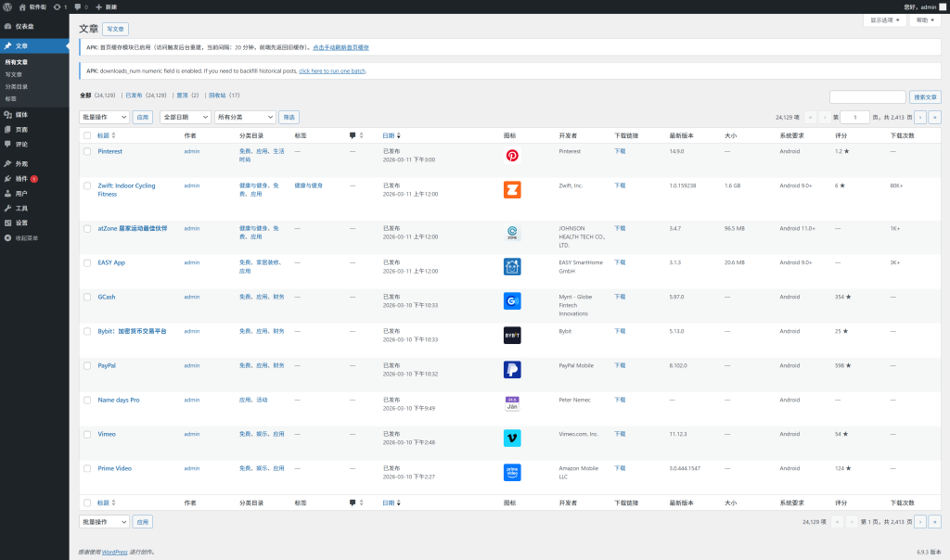The image size is (950, 560).
Task: Click the Prime Video app icon
Action: 512,472
